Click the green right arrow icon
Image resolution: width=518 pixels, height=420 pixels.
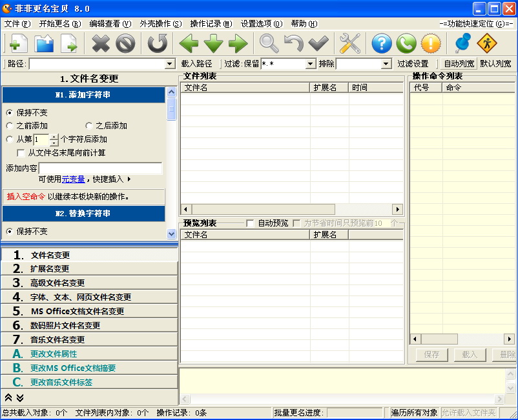coord(238,43)
